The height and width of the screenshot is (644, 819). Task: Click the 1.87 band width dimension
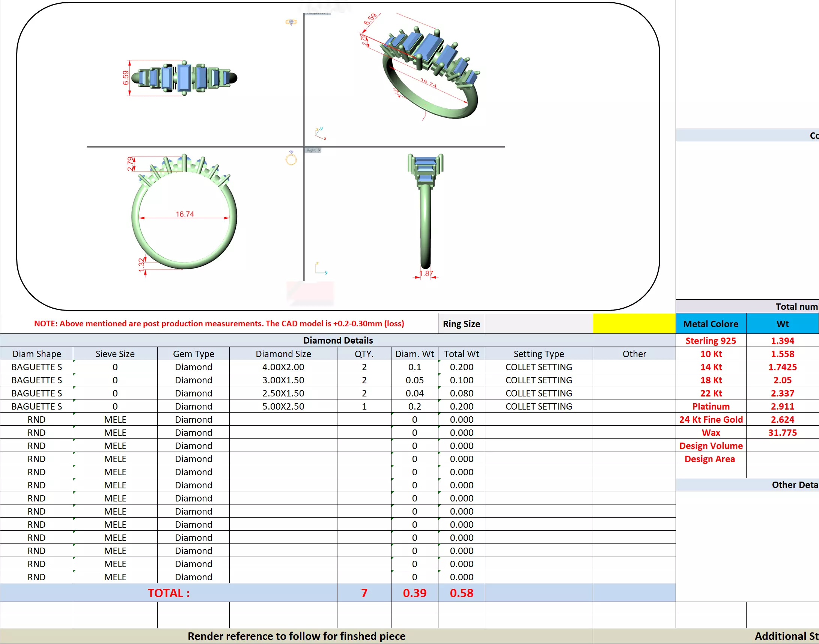click(426, 273)
